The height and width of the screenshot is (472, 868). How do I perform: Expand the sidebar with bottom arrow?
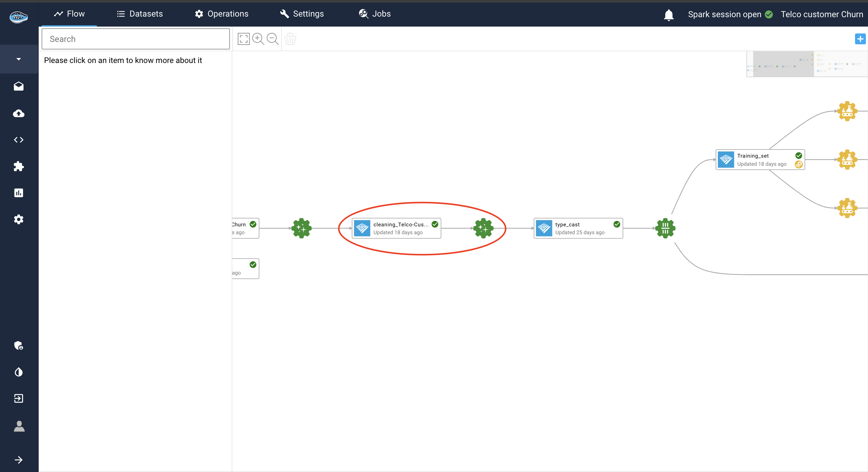[18, 460]
